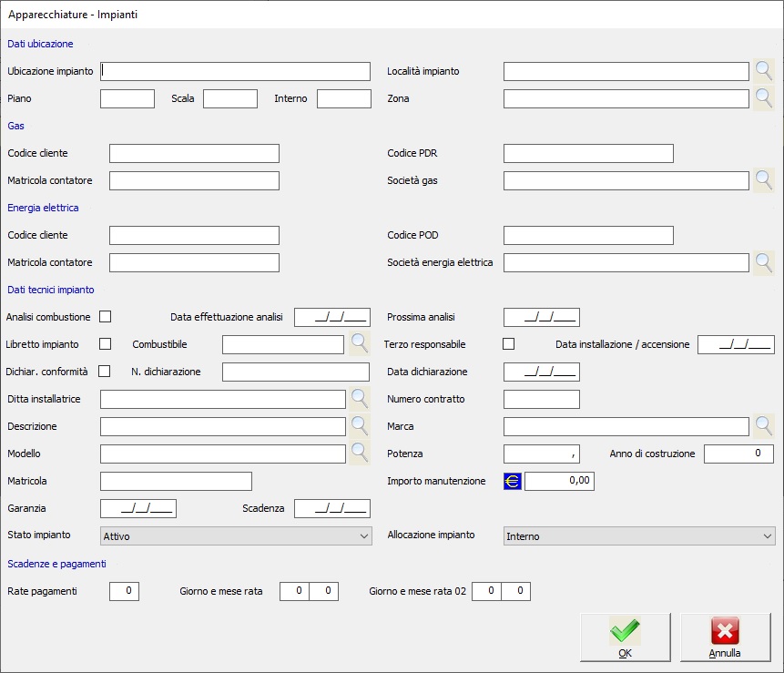Click the euro icon beside Importo manutenzione
Screen dimensions: 784x673
[513, 481]
